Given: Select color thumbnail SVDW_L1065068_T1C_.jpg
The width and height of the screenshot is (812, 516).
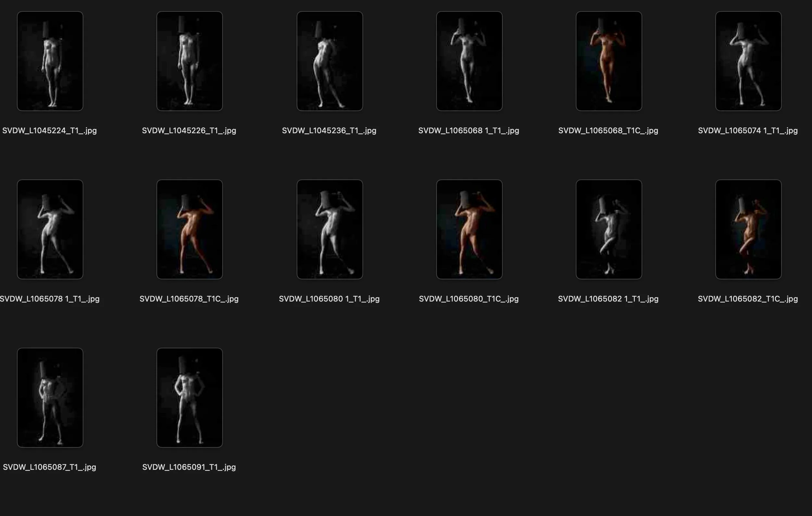Looking at the screenshot, I should tap(609, 61).
